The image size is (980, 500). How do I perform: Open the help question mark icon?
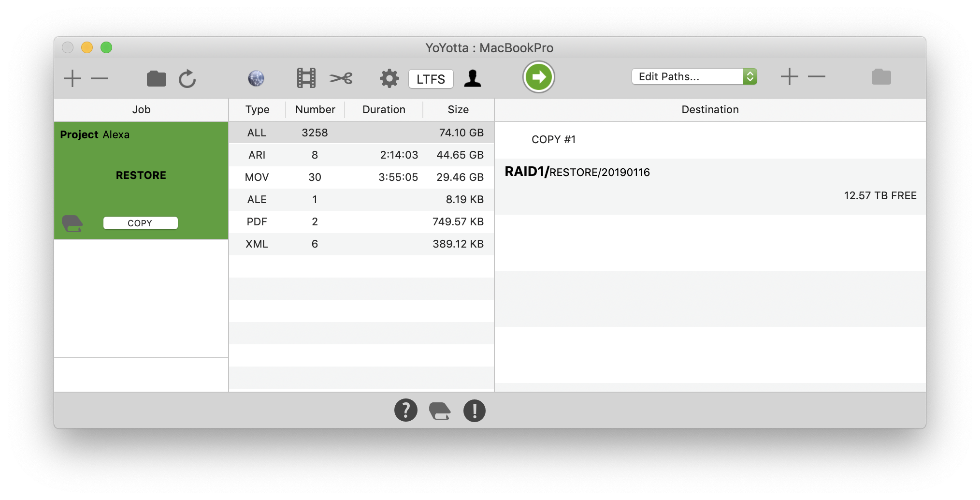[x=405, y=411]
